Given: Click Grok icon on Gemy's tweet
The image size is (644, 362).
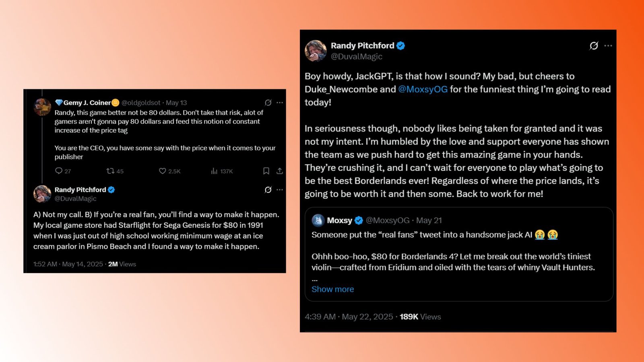Looking at the screenshot, I should tap(268, 103).
